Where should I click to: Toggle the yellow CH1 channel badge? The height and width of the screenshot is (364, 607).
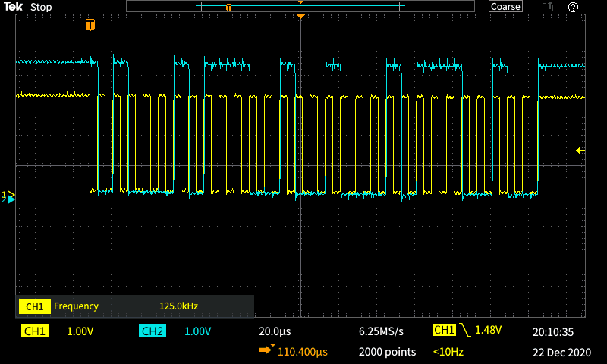[x=35, y=331]
